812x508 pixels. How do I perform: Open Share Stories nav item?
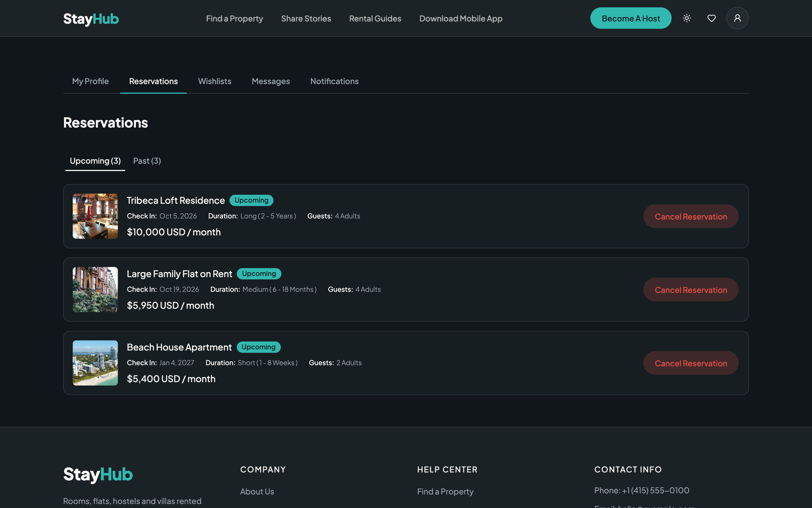point(306,18)
